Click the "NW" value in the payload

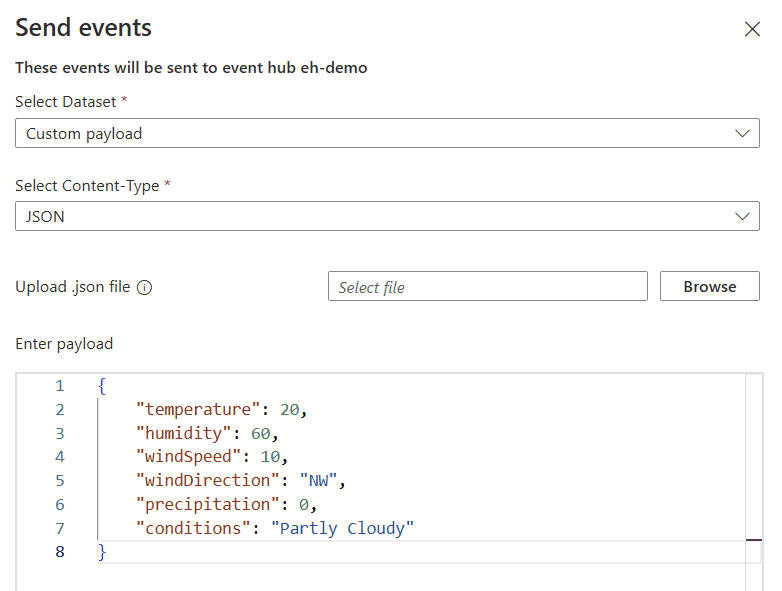click(x=318, y=480)
